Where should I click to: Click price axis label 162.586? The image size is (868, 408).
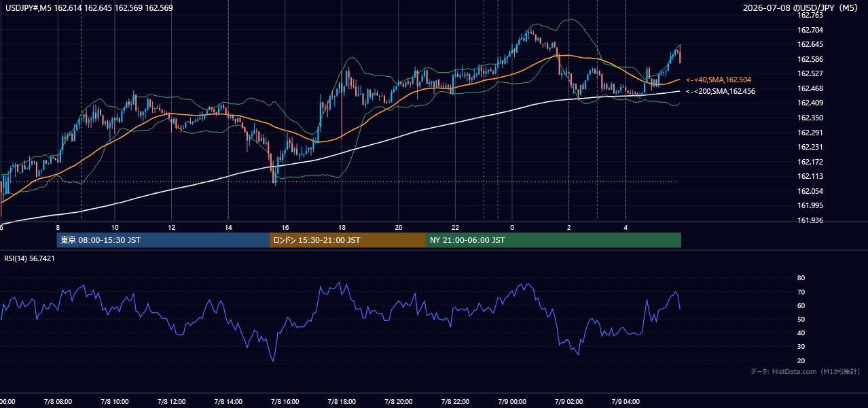pyautogui.click(x=810, y=59)
